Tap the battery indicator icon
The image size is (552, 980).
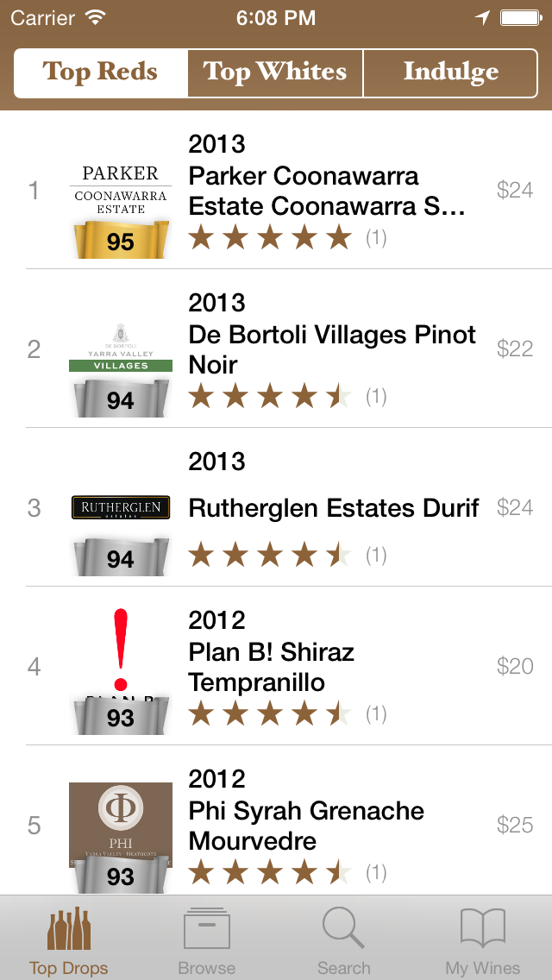(521, 16)
